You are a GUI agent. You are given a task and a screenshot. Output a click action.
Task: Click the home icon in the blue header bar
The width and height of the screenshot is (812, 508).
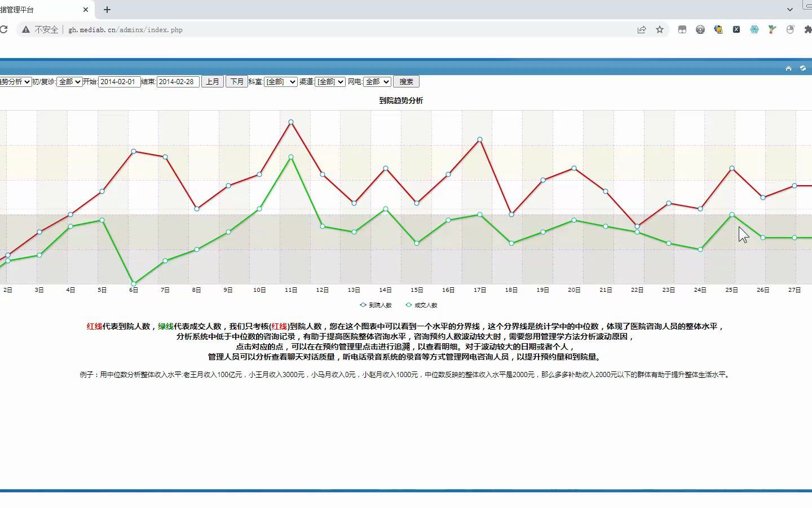[x=788, y=68]
